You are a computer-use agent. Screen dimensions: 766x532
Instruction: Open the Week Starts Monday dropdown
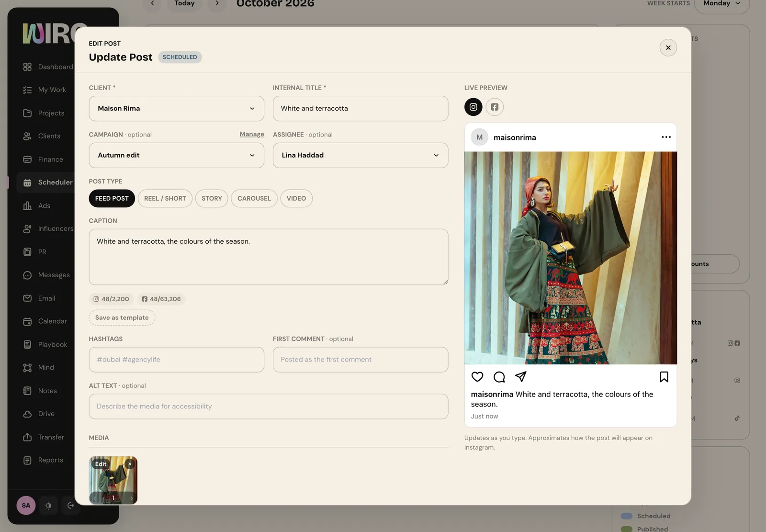[x=722, y=4]
